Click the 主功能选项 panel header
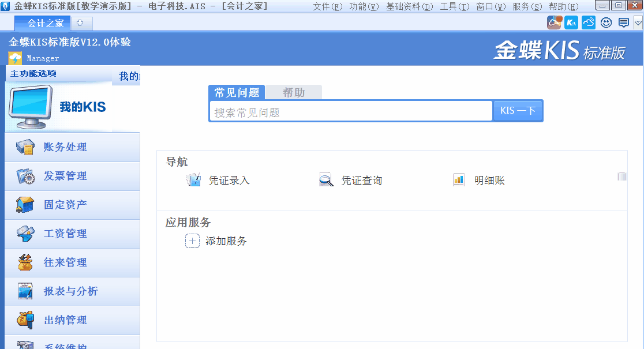Viewport: 644px width, 349px height. click(33, 73)
